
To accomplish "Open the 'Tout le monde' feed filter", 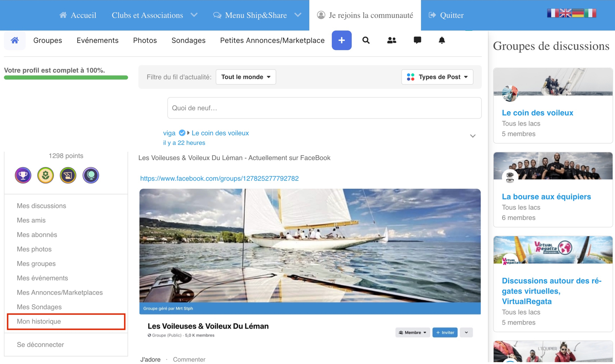I will coord(246,77).
